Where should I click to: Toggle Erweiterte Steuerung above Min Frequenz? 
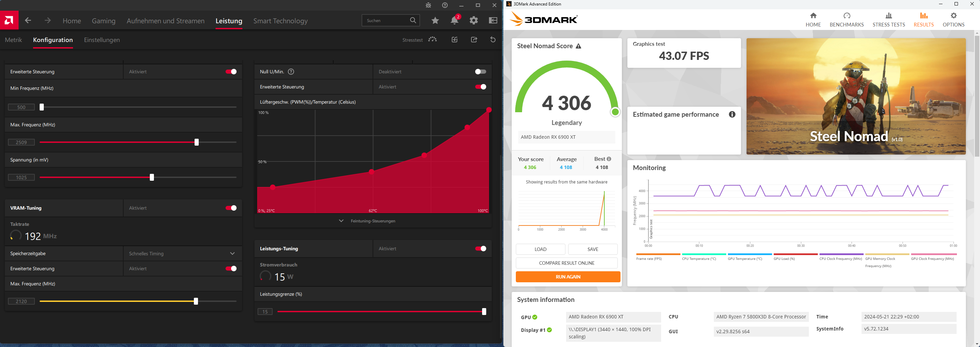(231, 72)
